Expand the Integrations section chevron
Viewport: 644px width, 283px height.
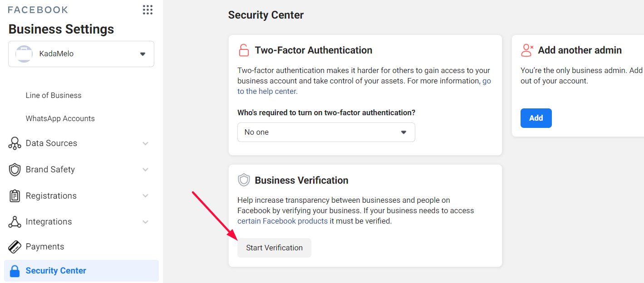pos(145,222)
